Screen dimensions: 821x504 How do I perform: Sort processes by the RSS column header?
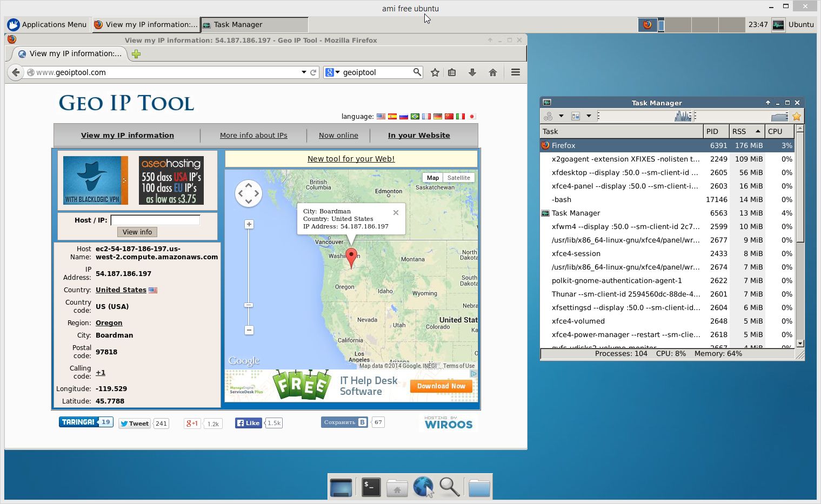746,131
